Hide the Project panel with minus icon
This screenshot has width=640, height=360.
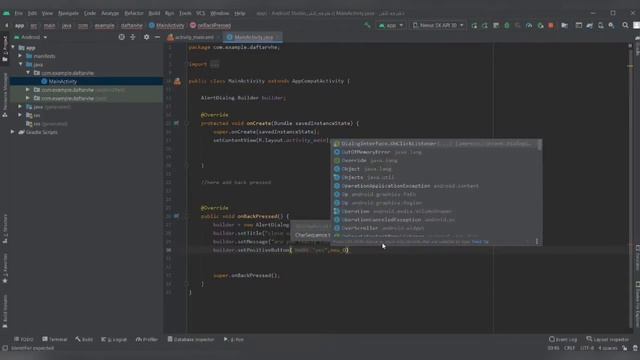point(157,37)
